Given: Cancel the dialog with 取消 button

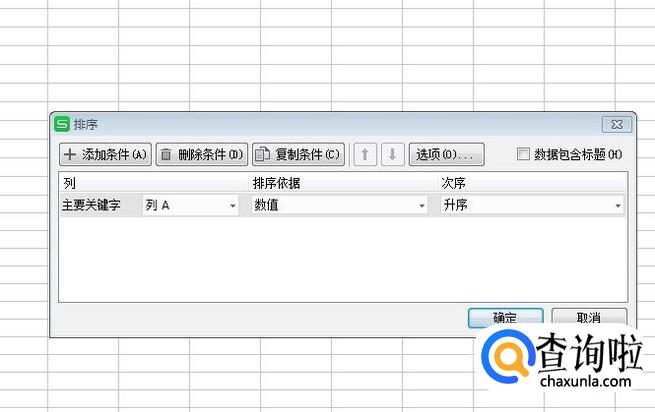Looking at the screenshot, I should (589, 317).
